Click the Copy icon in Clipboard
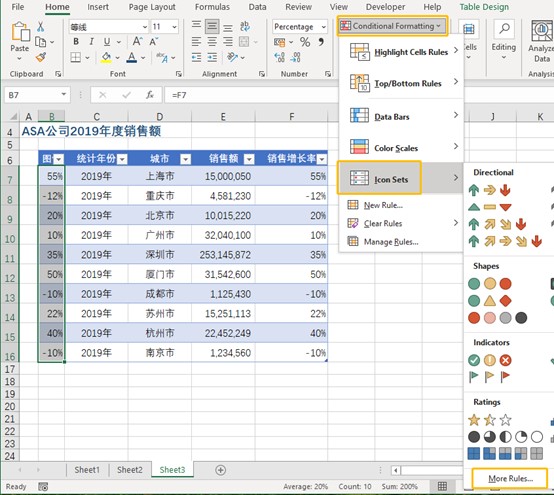This screenshot has width=554, height=495. (41, 42)
